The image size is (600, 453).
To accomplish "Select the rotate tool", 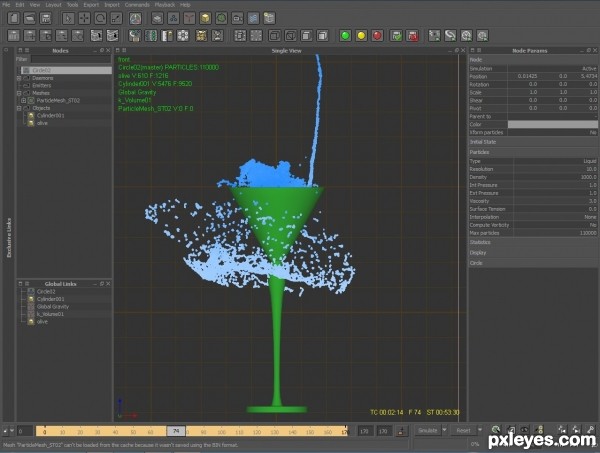I will pyautogui.click(x=100, y=18).
